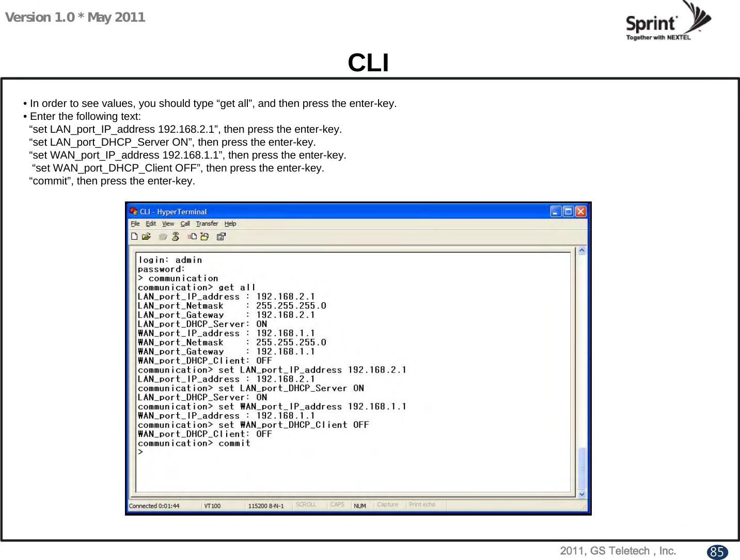
Task: Click the LAN_port_Netmask 255.255.255.0 line
Action: point(232,306)
